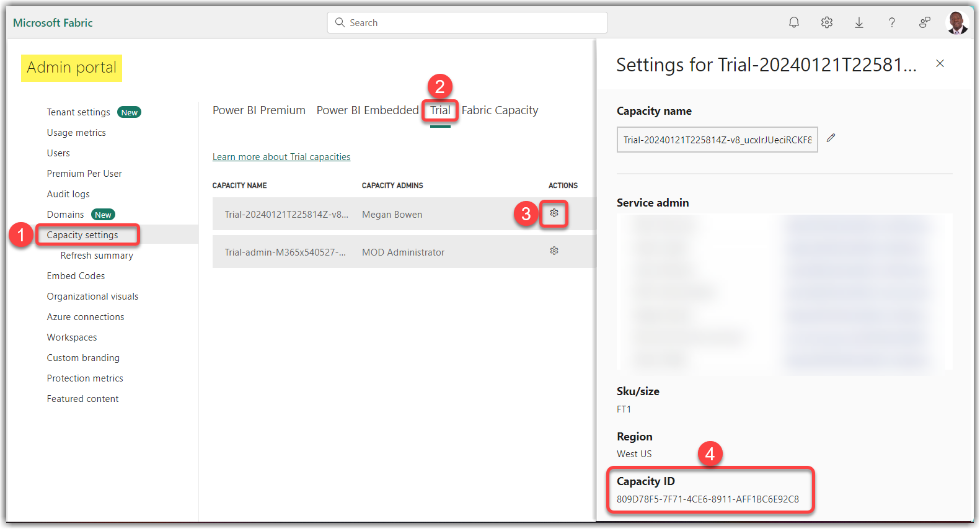Switch to the Fabric Capacity tab
This screenshot has height=531, width=980.
(500, 110)
